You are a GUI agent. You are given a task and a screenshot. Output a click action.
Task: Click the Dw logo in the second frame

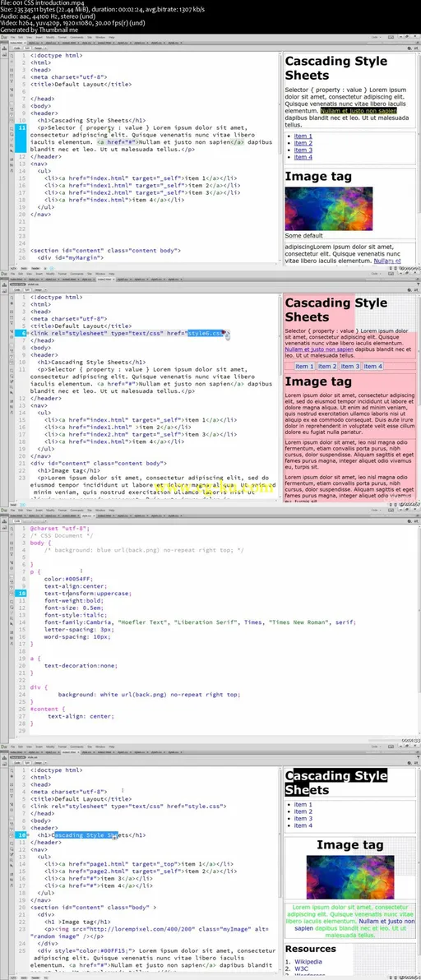coord(4,274)
